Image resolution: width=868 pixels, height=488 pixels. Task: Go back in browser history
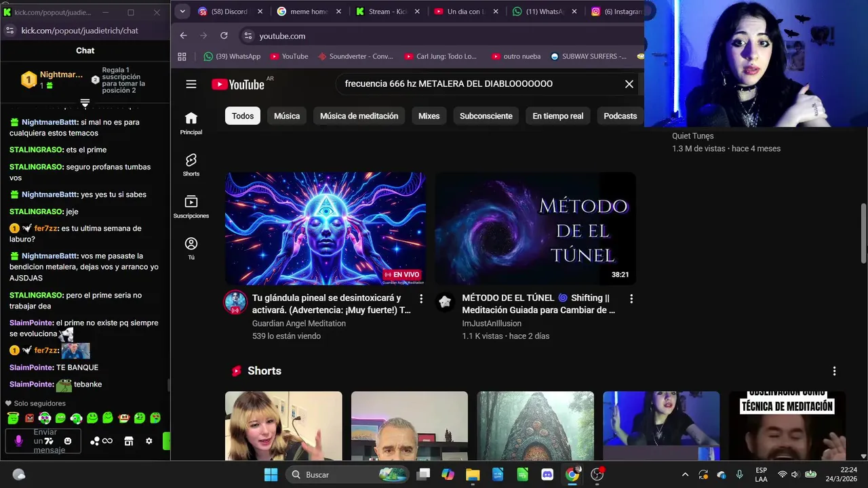[x=183, y=36]
